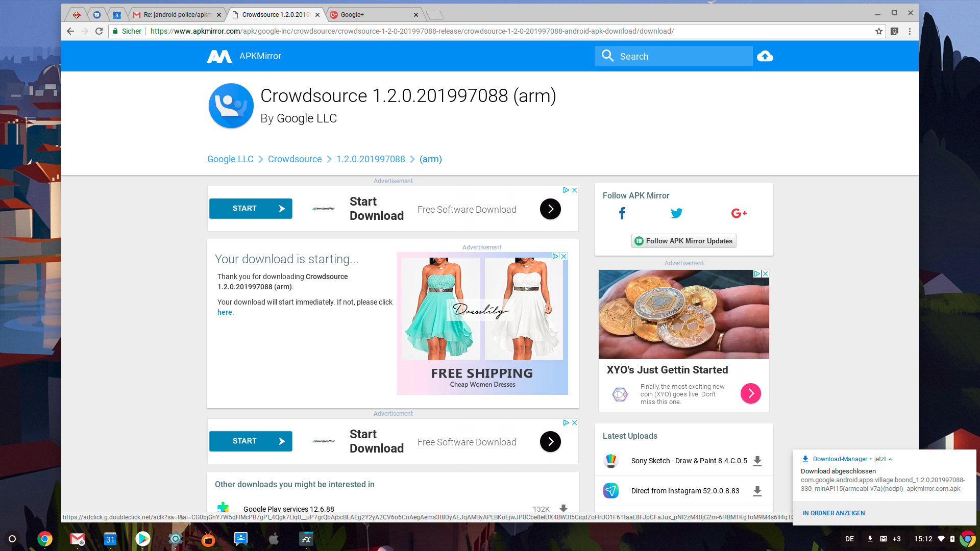
Task: Click the shield extension icon
Action: pyautogui.click(x=894, y=31)
